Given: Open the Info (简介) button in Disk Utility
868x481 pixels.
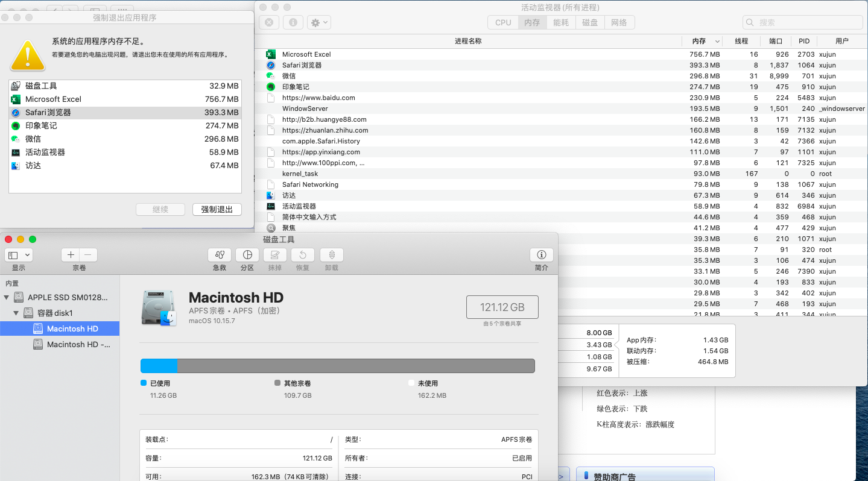Looking at the screenshot, I should point(541,255).
